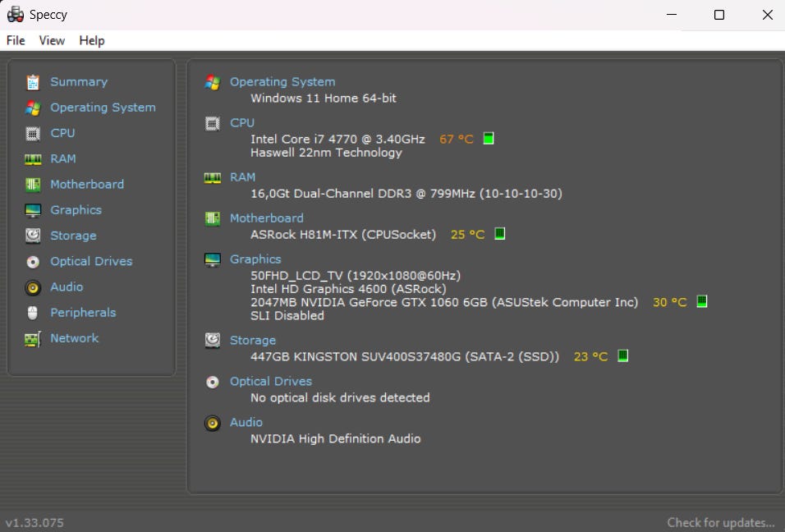The image size is (785, 532).
Task: View Storage section from sidebar
Action: pos(73,236)
